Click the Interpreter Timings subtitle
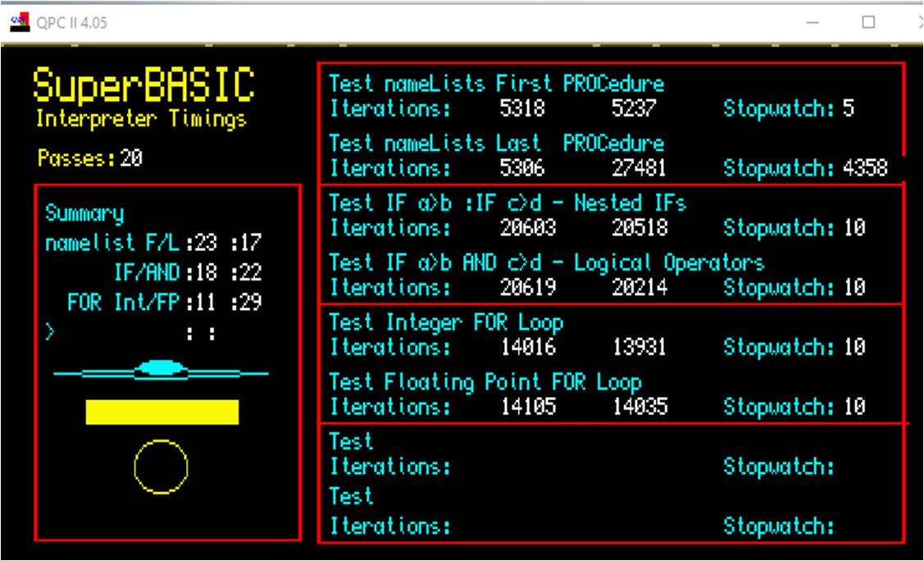The width and height of the screenshot is (924, 561). click(x=141, y=119)
